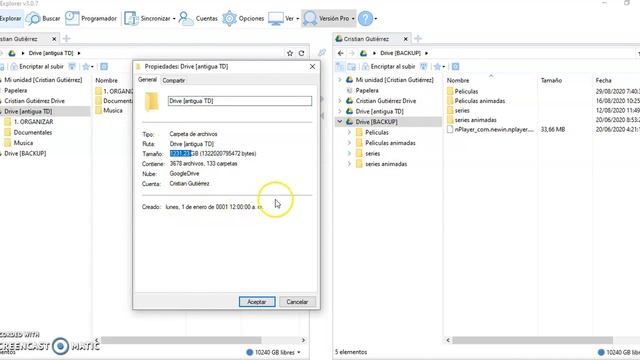This screenshot has width=640, height=360.
Task: Select Drive [BACKUP] in left tree
Action: click(25, 153)
